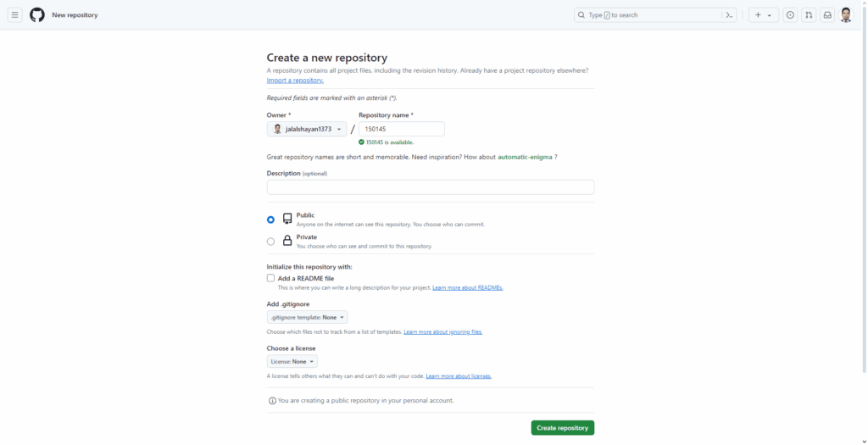Open the hamburger navigation menu
Viewport: 868px width, 445px height.
(x=14, y=15)
